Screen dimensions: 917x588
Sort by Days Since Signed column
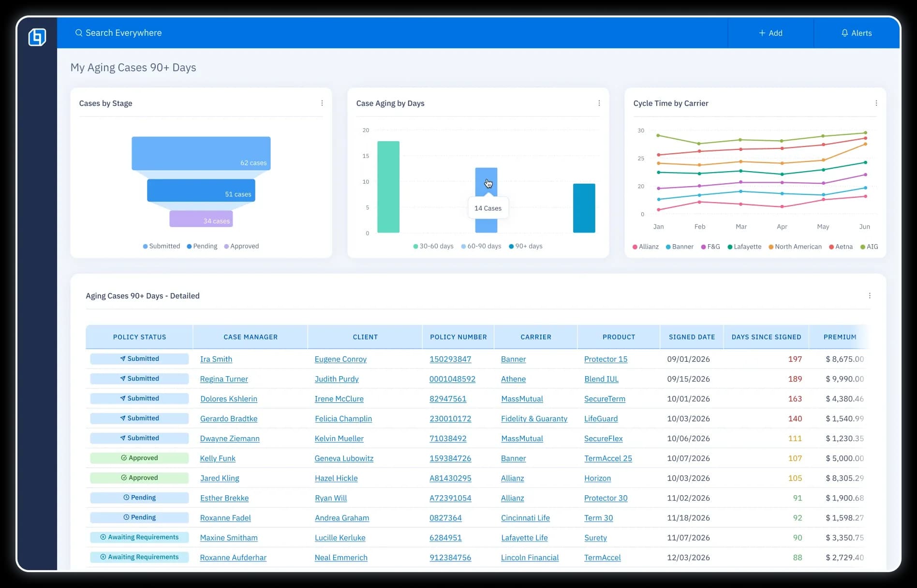tap(766, 337)
